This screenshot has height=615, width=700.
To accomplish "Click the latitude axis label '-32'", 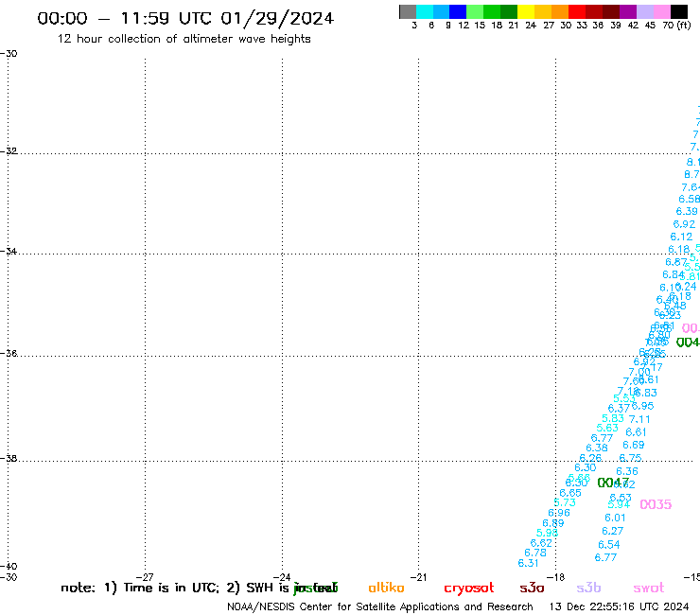I will tap(9, 151).
